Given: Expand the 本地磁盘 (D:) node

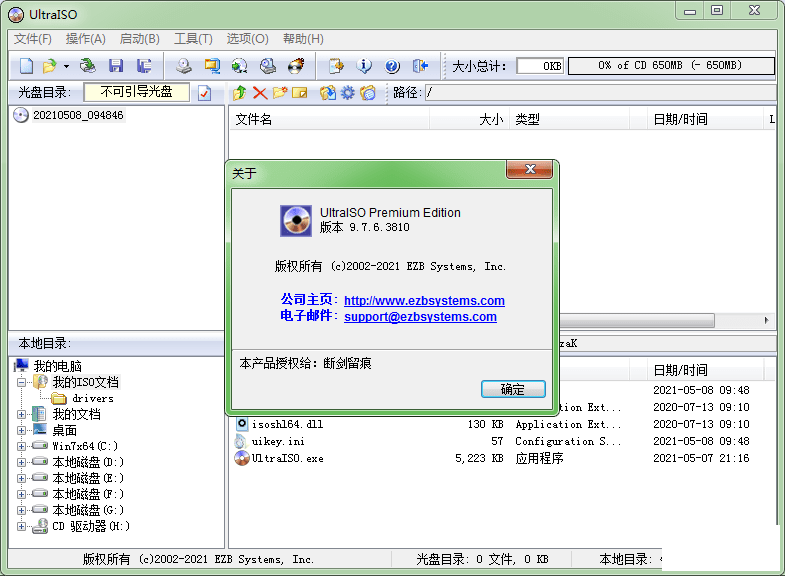Looking at the screenshot, I should (21, 462).
